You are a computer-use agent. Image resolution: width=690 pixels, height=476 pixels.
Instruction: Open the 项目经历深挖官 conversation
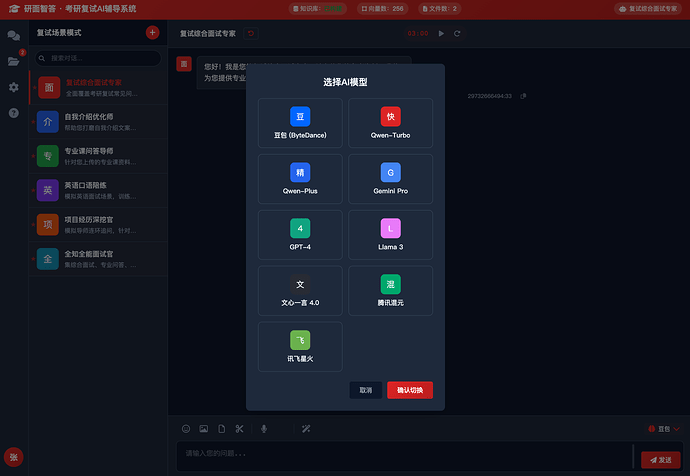(x=98, y=225)
